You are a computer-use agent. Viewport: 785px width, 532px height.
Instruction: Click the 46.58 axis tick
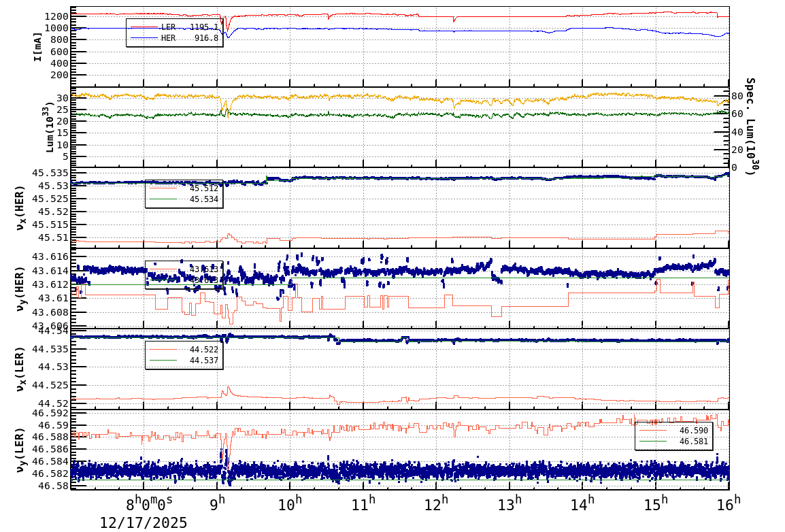53,486
